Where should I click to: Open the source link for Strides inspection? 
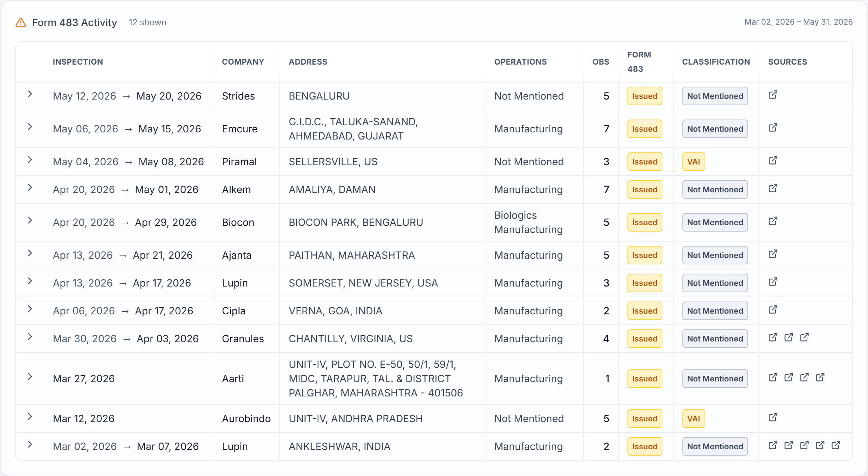[773, 95]
